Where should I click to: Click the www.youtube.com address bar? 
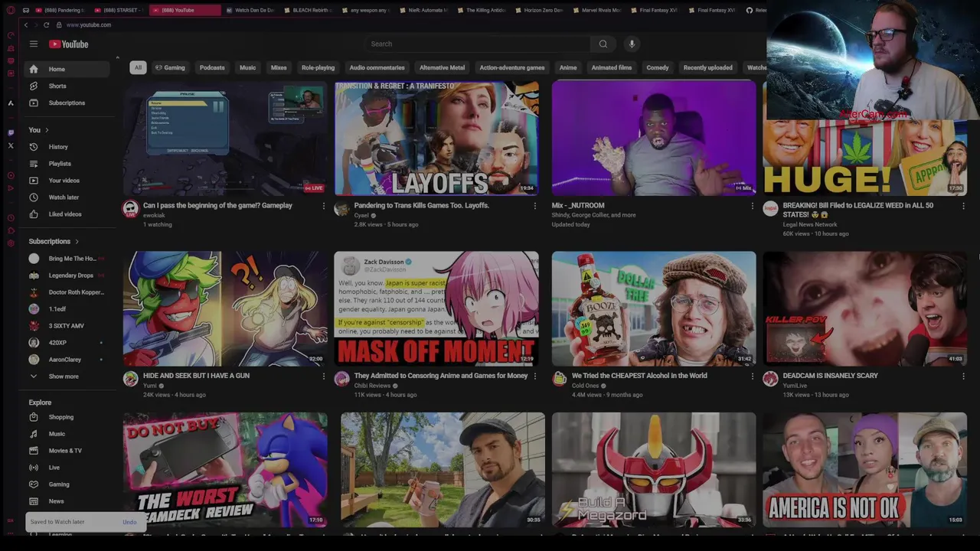point(88,25)
